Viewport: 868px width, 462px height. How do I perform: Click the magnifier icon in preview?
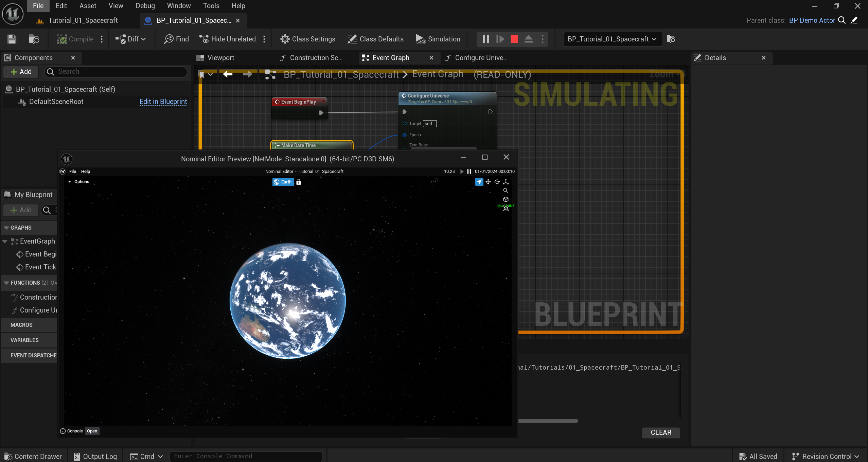coord(506,191)
